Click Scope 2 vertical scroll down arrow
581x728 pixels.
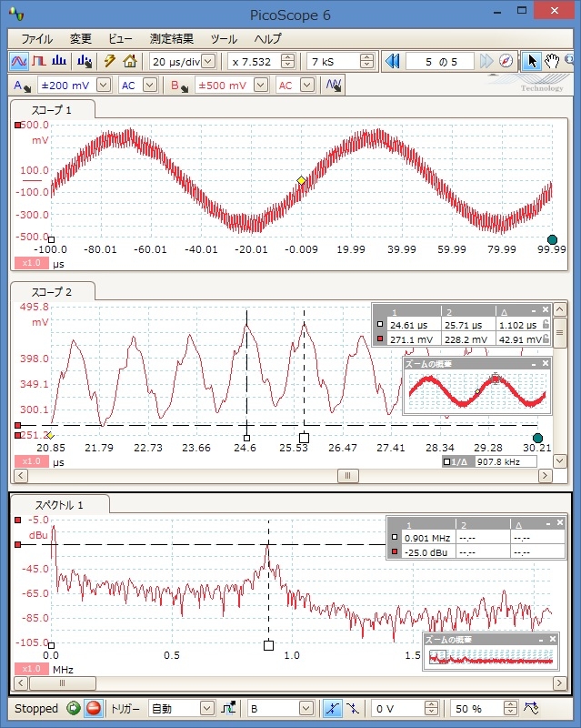pos(560,461)
